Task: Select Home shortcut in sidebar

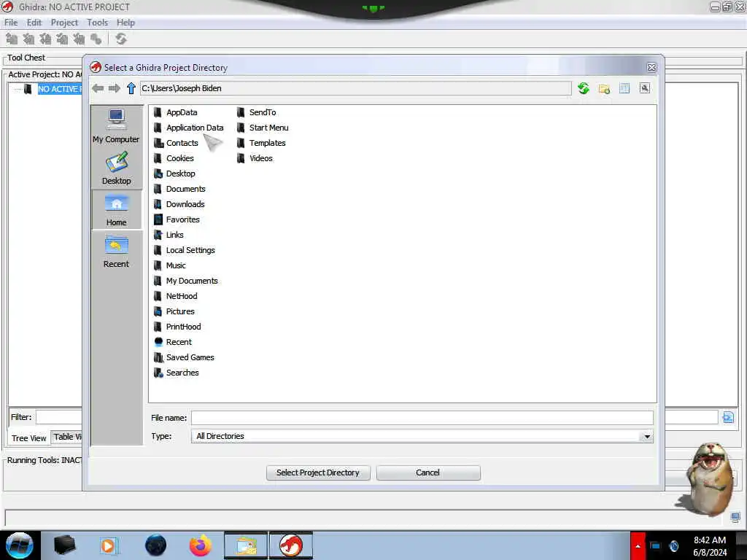Action: (x=116, y=209)
